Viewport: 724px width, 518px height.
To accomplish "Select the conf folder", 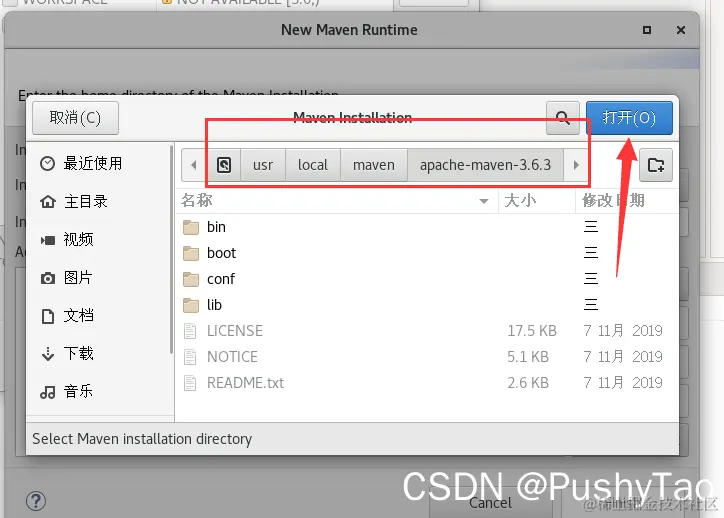I will tap(427, 278).
